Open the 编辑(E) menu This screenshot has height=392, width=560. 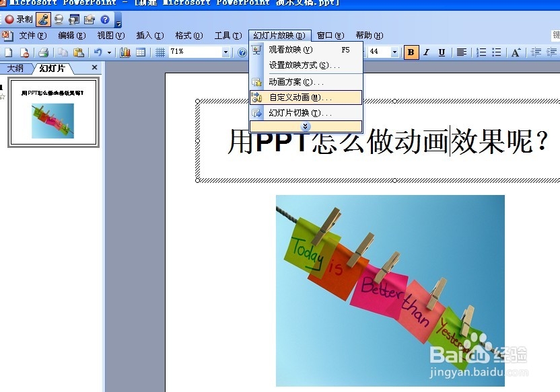[x=72, y=36]
